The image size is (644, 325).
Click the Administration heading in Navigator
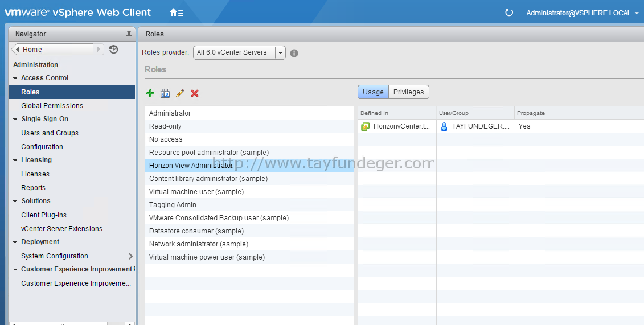pyautogui.click(x=35, y=64)
